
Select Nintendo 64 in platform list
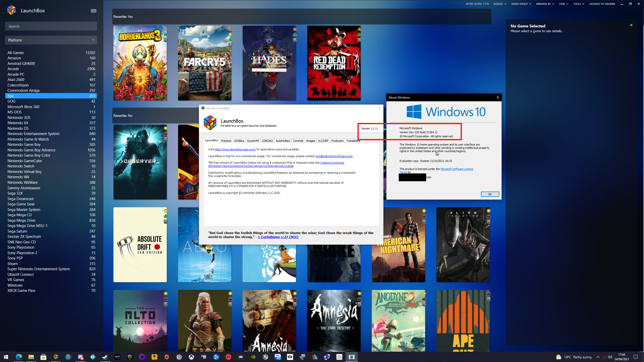[x=51, y=123]
